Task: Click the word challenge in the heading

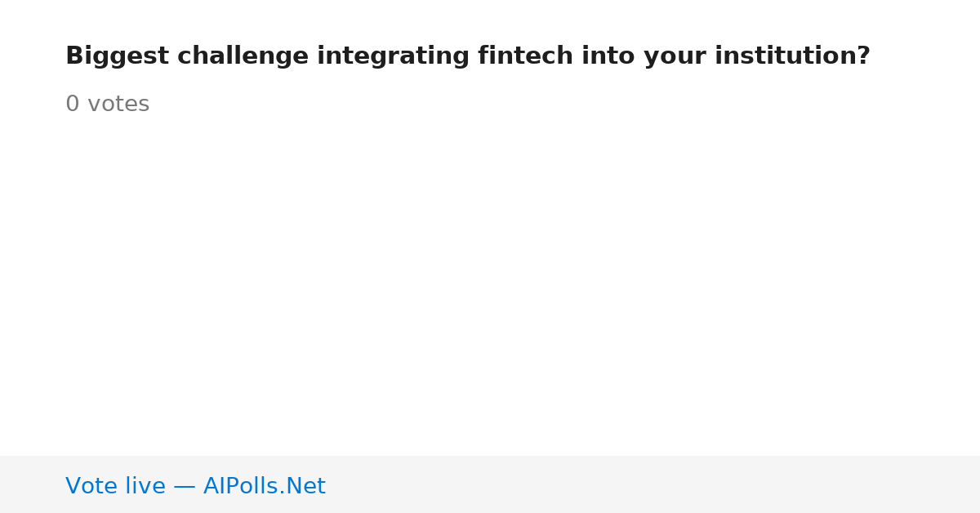Action: tap(243, 56)
